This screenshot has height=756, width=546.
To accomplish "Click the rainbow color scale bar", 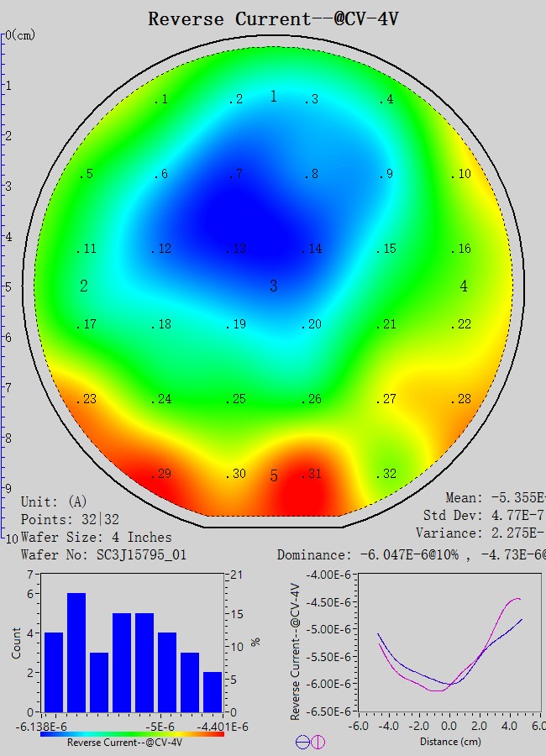I will pos(132,733).
